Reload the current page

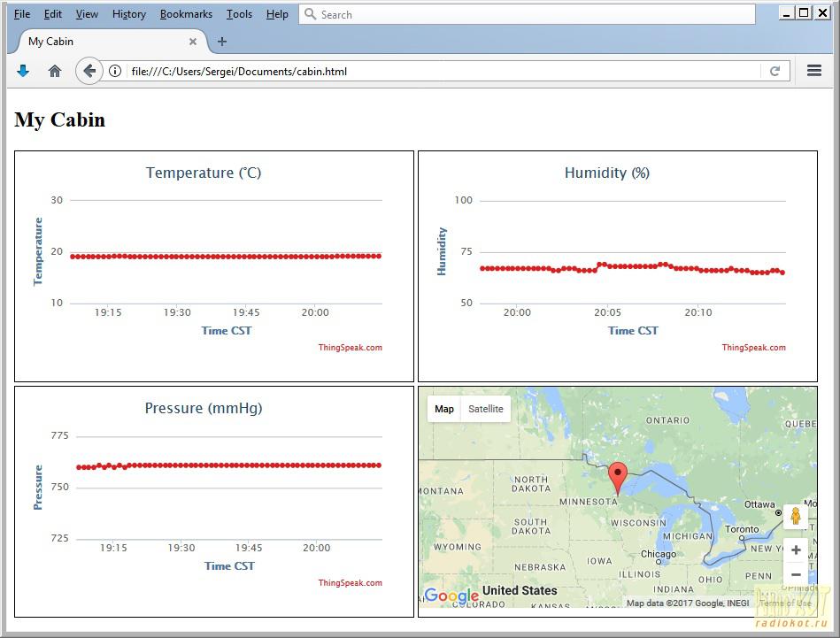click(774, 71)
